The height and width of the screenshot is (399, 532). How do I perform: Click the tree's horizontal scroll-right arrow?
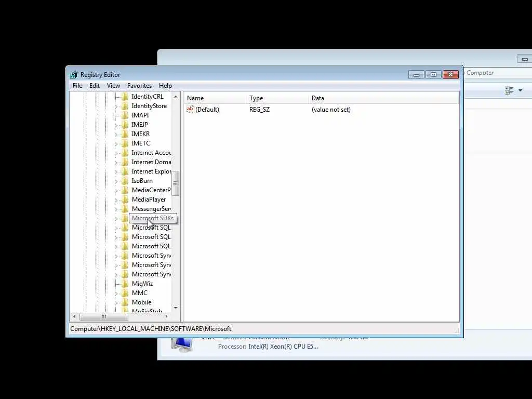166,316
